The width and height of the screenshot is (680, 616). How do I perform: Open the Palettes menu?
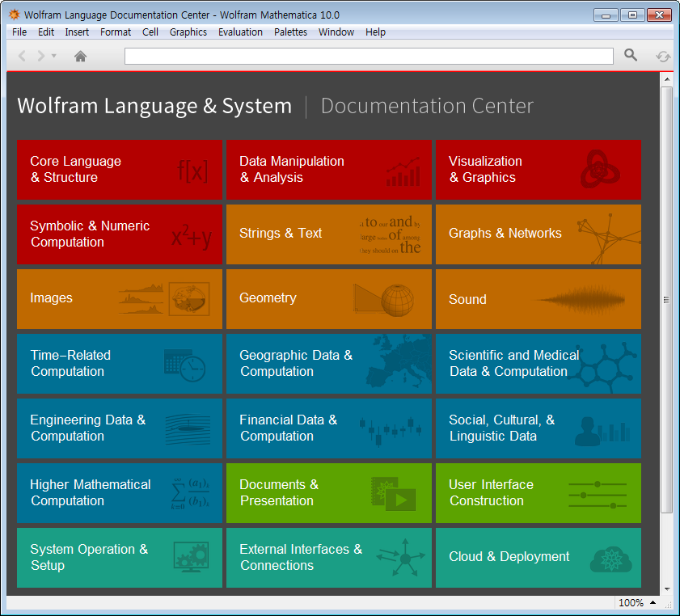290,32
